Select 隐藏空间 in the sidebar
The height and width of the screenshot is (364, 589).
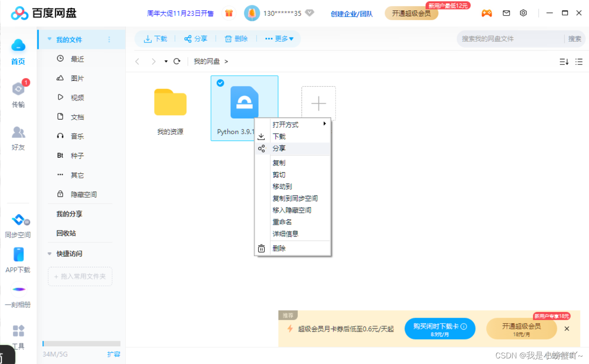[81, 194]
